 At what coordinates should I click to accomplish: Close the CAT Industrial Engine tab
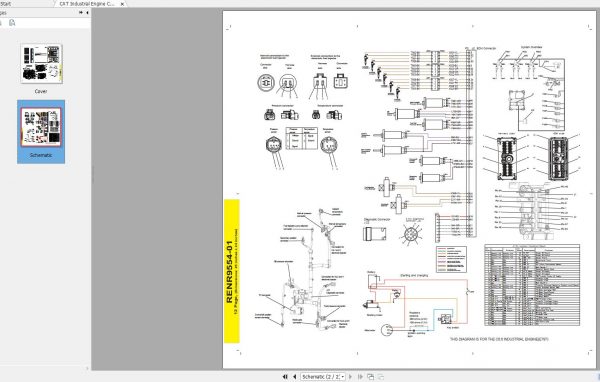122,4
